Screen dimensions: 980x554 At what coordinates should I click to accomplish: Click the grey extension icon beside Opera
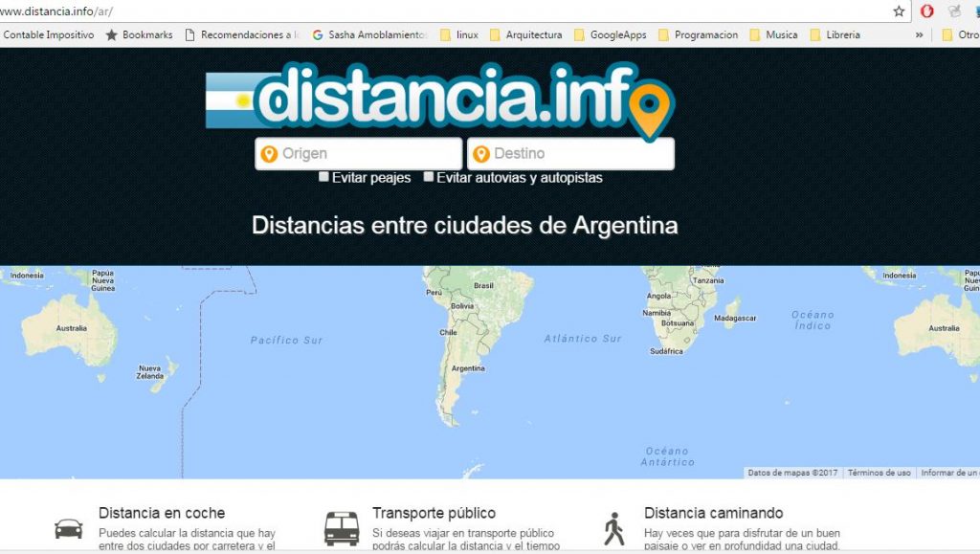954,11
